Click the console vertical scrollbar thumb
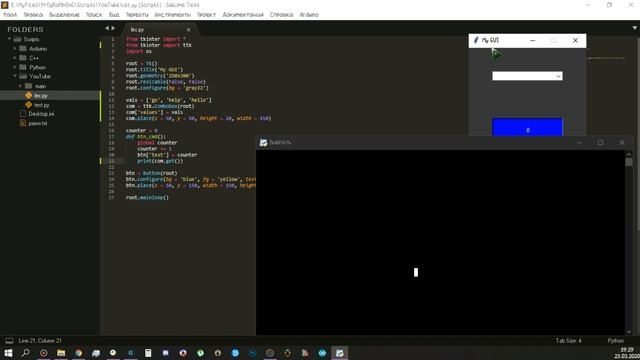This screenshot has height=360, width=640. point(629,162)
